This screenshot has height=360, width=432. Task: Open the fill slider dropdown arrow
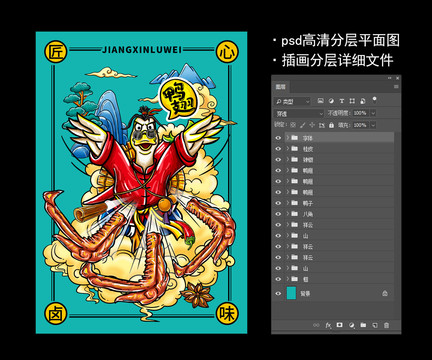coord(373,125)
